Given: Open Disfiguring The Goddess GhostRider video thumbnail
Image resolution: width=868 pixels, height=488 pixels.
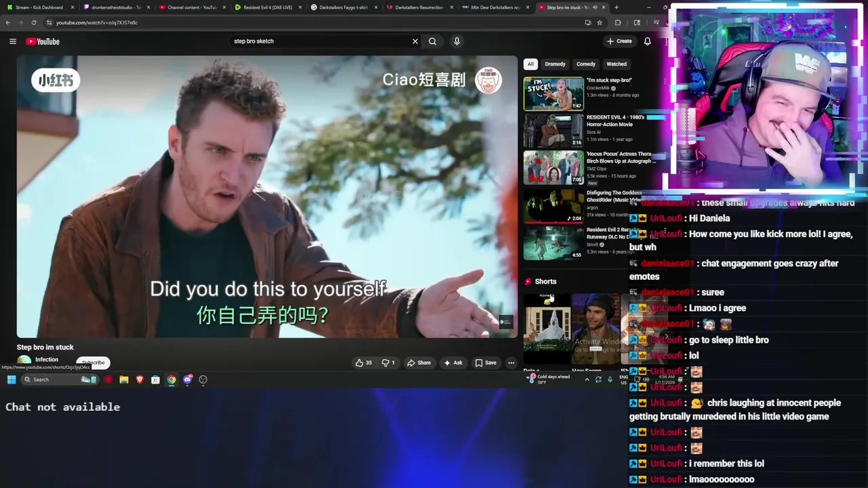Looking at the screenshot, I should coord(553,205).
